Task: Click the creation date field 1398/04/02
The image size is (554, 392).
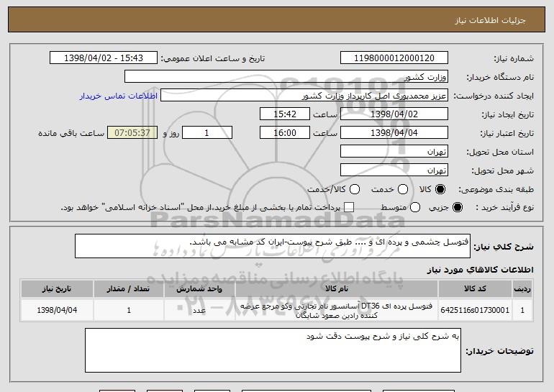Action: [x=394, y=114]
